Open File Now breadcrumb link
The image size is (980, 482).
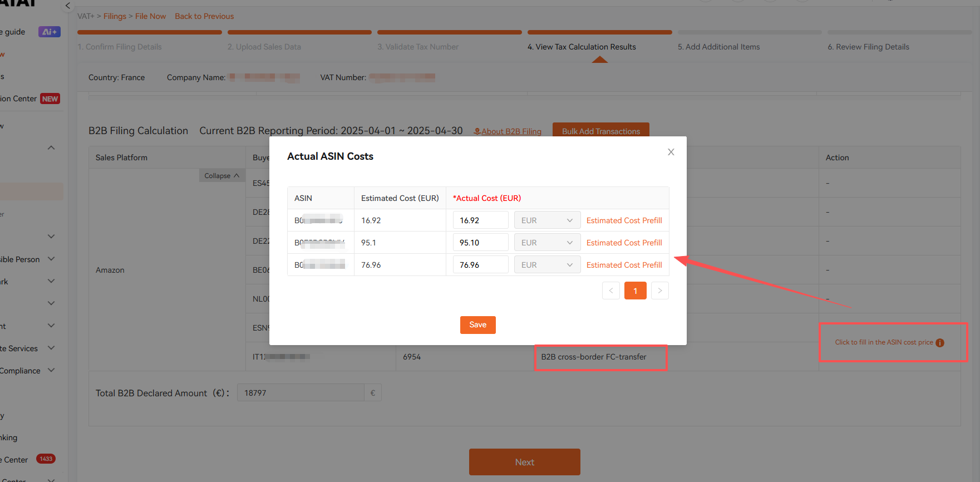150,16
